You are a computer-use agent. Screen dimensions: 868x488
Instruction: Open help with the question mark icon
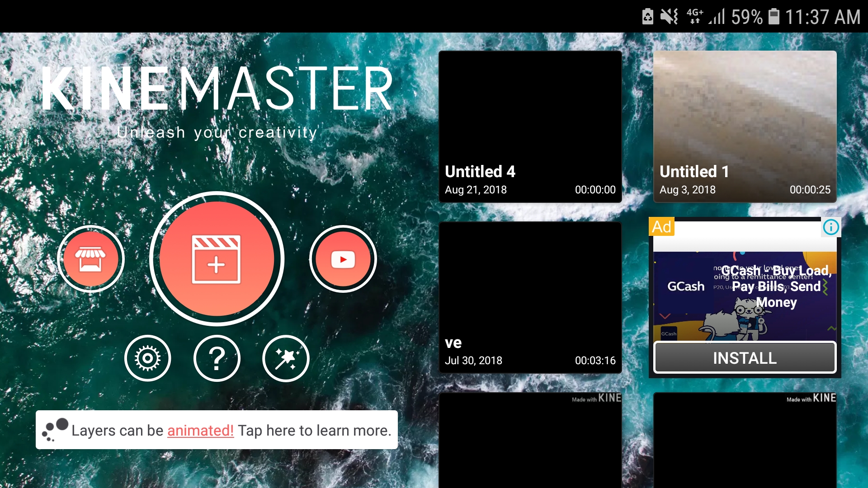click(217, 358)
